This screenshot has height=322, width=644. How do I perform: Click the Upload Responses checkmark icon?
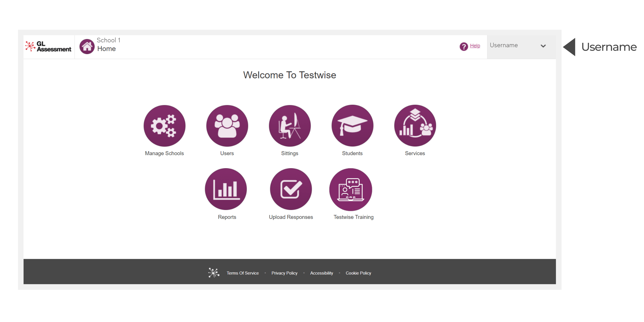291,189
